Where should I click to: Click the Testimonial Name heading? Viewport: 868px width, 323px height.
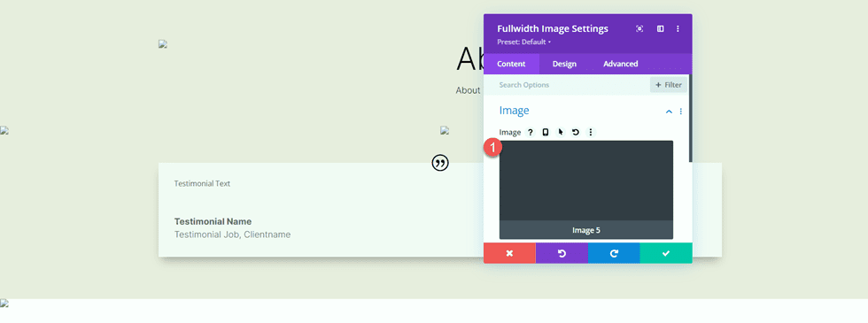[x=213, y=221]
